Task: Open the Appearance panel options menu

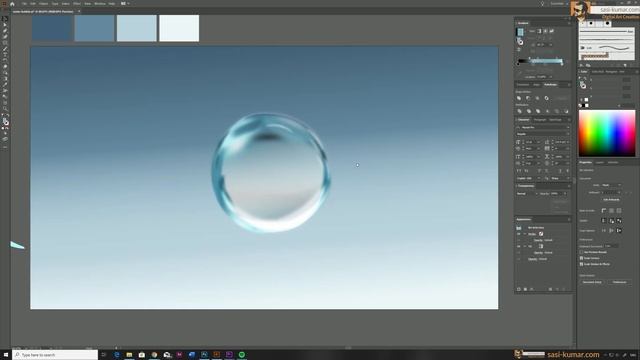Action: pyautogui.click(x=569, y=220)
